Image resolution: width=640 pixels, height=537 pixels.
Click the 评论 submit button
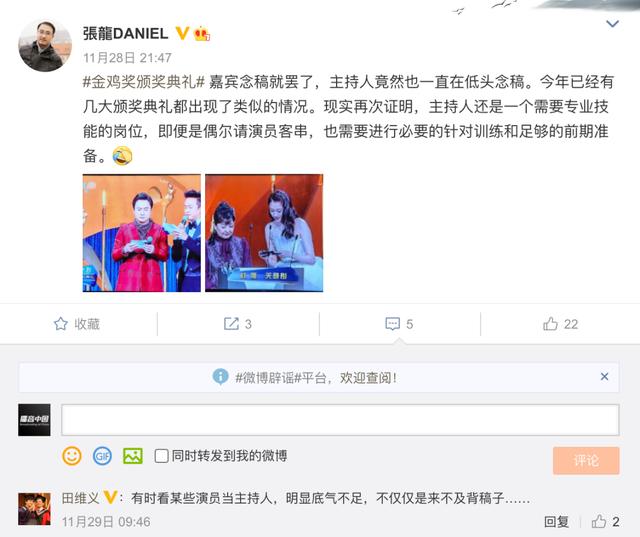(586, 461)
